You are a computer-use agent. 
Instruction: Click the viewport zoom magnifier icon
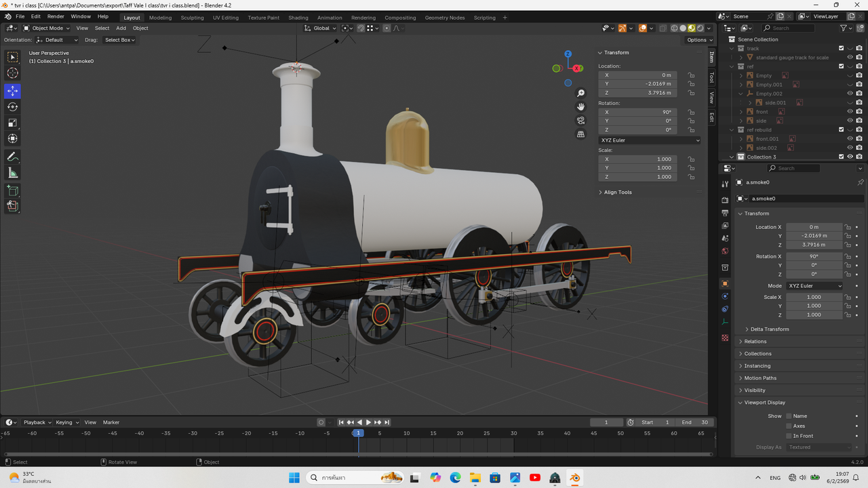[580, 93]
